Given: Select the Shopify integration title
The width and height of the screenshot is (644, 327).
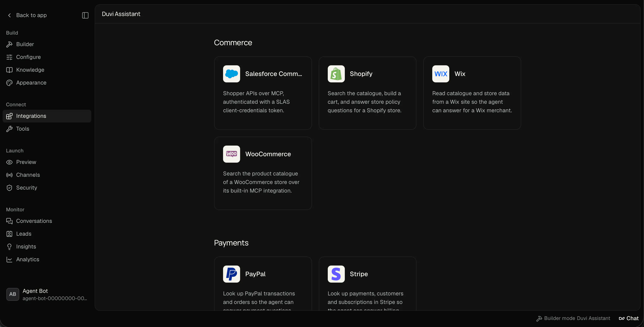Looking at the screenshot, I should [361, 74].
